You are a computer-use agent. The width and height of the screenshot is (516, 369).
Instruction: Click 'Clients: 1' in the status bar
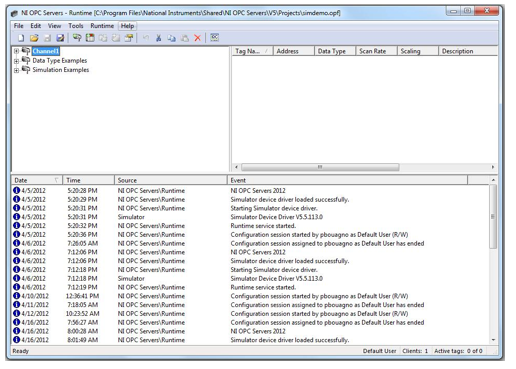point(415,351)
